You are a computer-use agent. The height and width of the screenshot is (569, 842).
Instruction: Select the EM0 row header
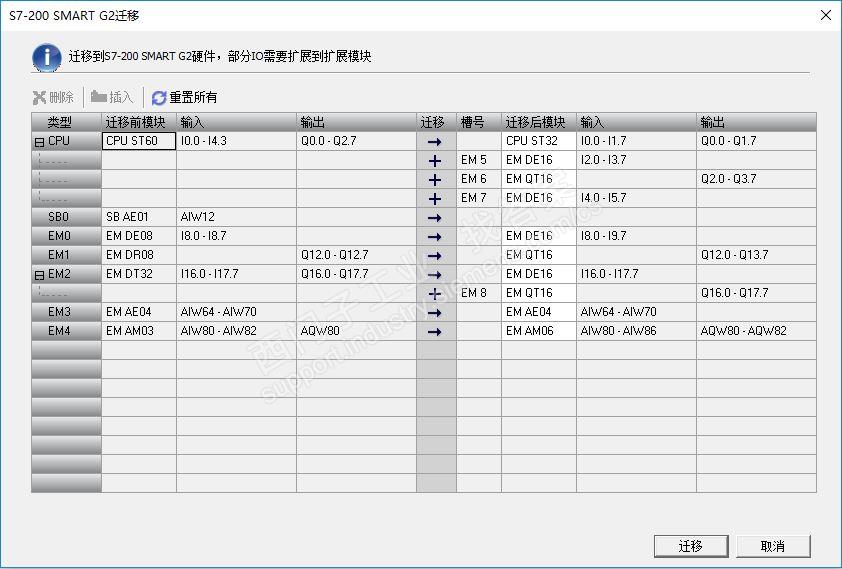point(66,236)
